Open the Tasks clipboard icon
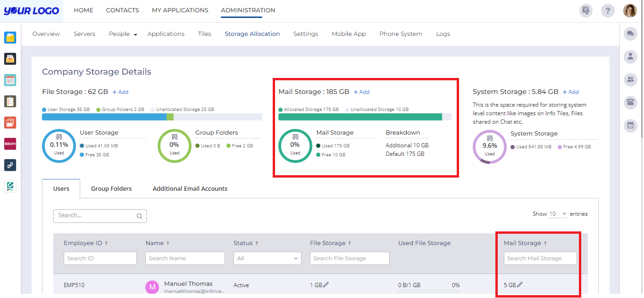This screenshot has height=298, width=644. point(10,101)
